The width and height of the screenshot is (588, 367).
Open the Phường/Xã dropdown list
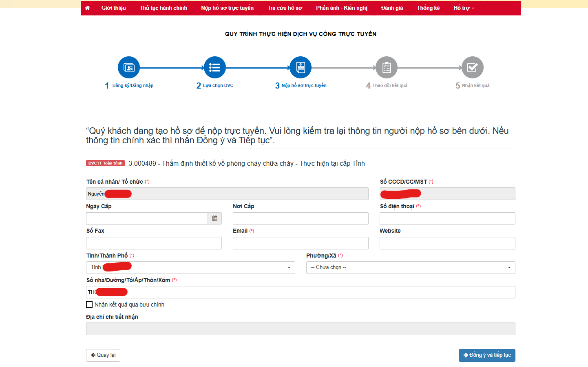point(411,267)
